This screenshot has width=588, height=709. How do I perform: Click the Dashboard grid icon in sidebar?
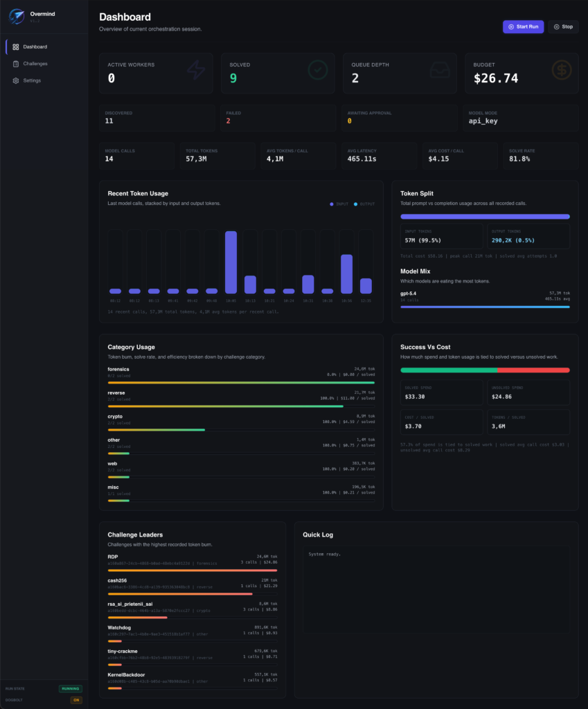(16, 47)
